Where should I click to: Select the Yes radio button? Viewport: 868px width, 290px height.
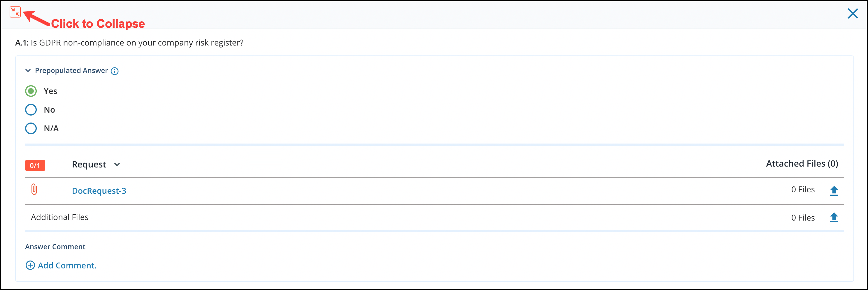click(31, 91)
